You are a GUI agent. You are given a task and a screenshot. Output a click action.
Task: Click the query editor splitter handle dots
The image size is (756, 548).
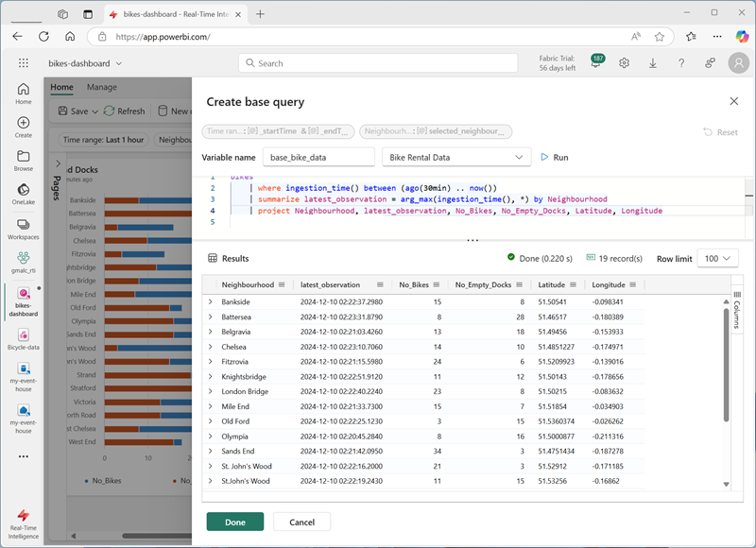click(x=472, y=240)
